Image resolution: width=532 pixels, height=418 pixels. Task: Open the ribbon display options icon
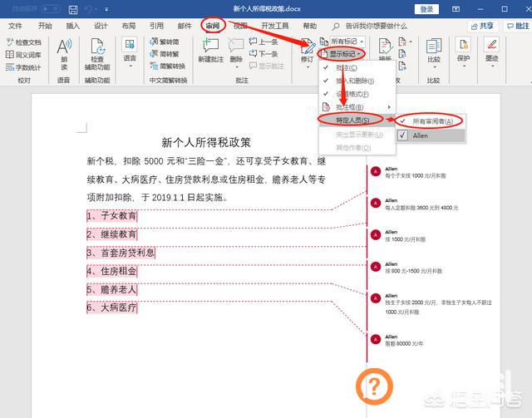(x=456, y=9)
